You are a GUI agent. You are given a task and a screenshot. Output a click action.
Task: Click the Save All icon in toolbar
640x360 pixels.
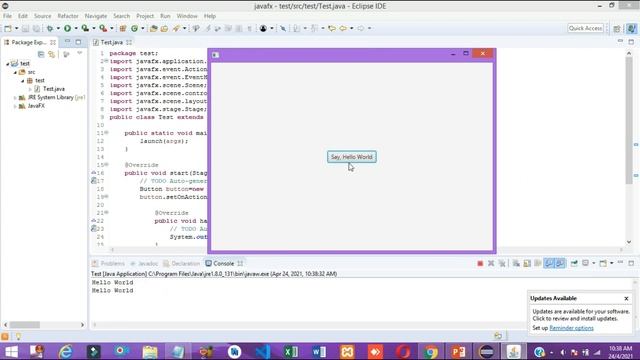click(x=36, y=28)
